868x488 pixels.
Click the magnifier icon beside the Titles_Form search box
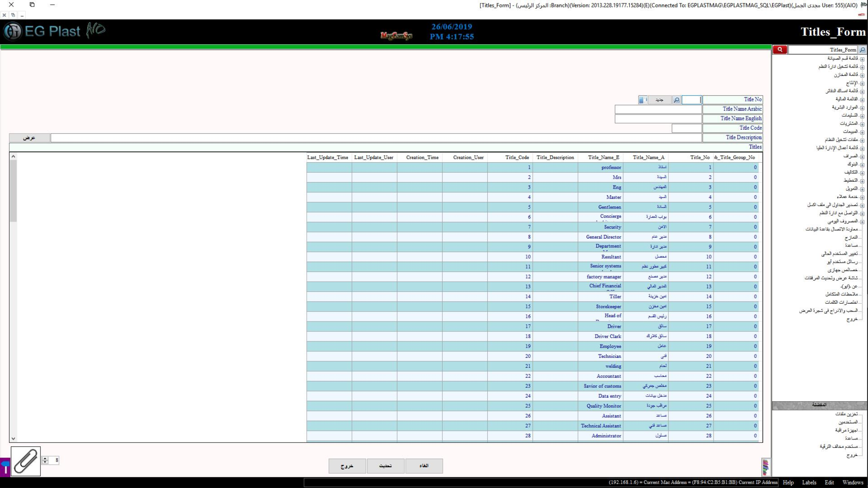pos(862,50)
